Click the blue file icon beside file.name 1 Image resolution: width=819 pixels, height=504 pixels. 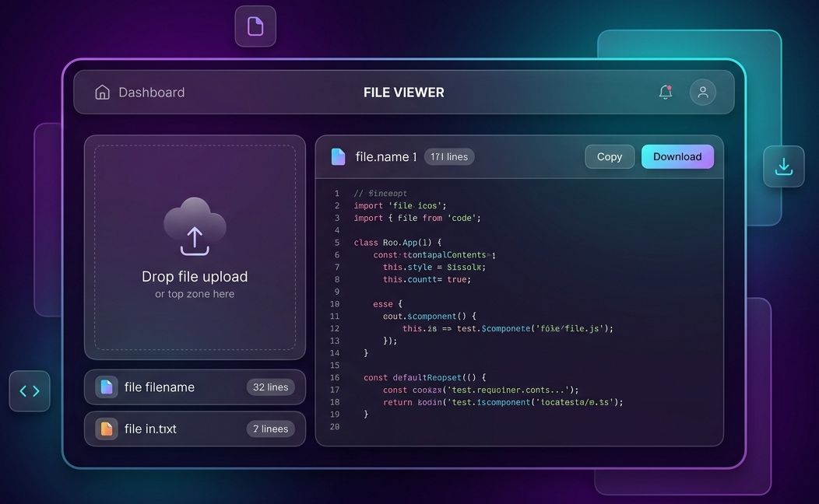point(339,156)
